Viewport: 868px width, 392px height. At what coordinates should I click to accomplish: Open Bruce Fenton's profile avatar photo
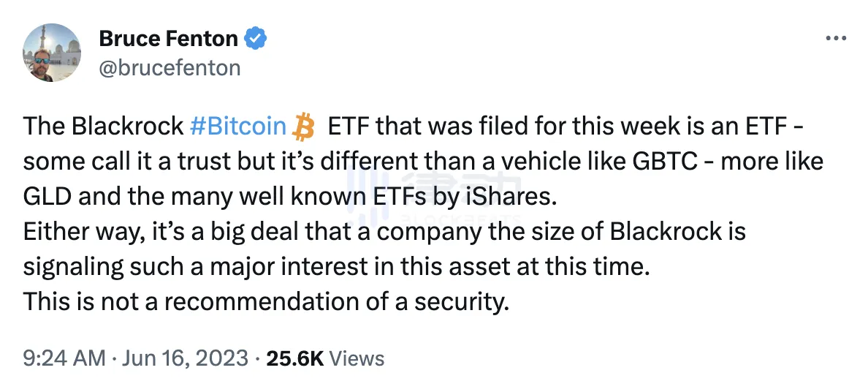pos(52,52)
